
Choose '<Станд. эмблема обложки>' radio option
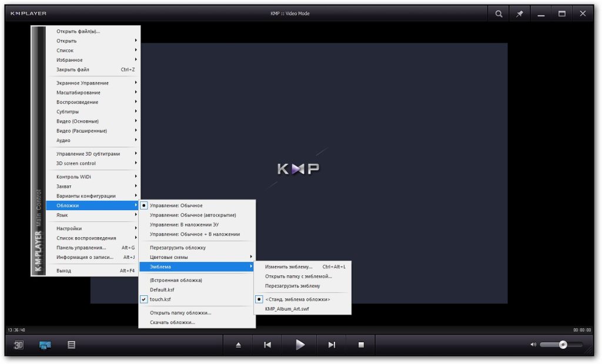[297, 299]
